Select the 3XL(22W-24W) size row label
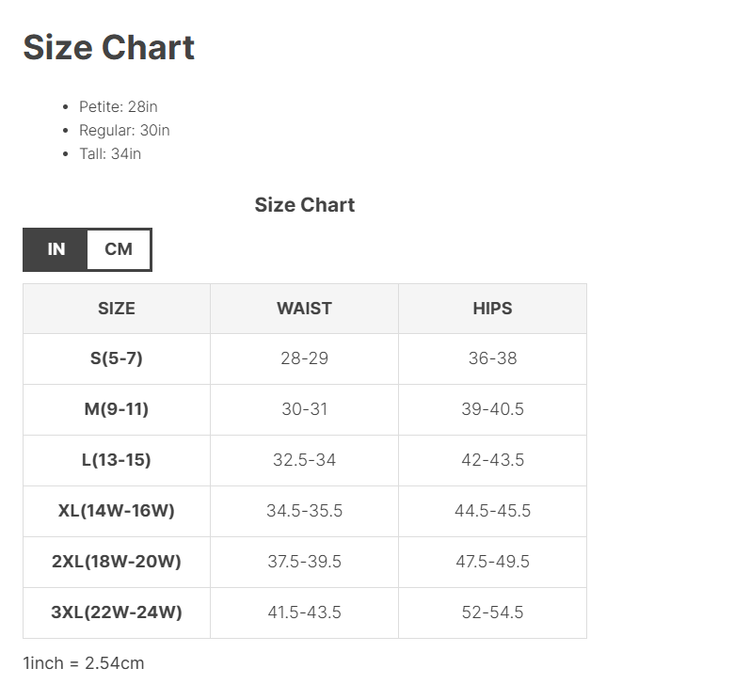750x700 pixels. (117, 612)
